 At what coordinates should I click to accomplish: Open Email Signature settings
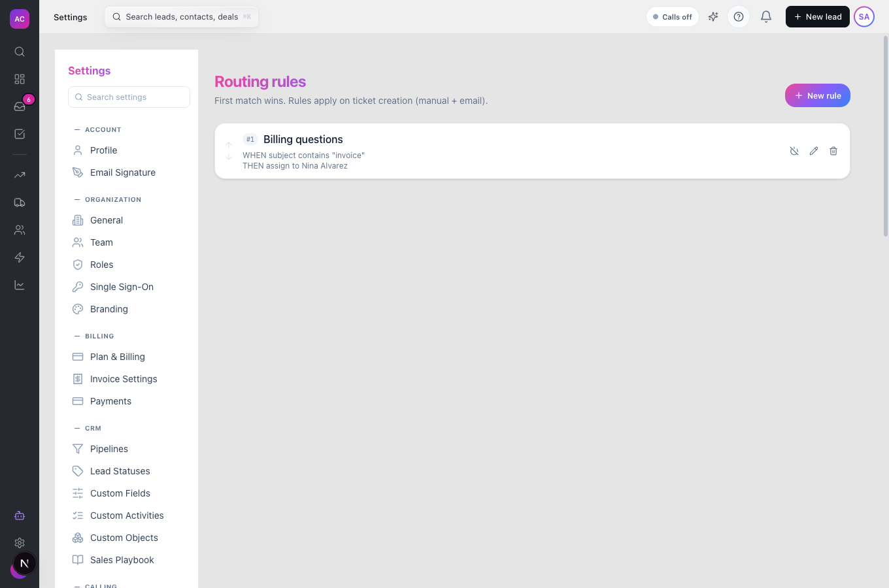[129, 172]
